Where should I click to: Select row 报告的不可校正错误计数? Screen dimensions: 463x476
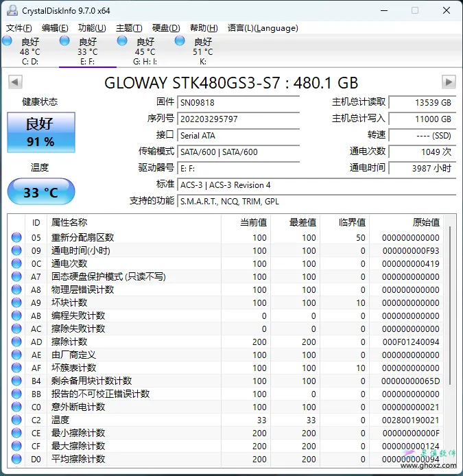(225, 394)
